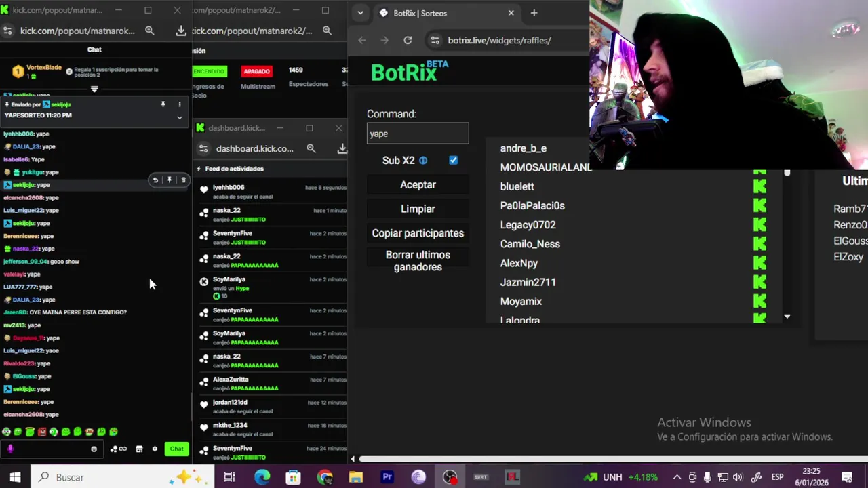Click the BotRix BETA logo

pos(410,71)
